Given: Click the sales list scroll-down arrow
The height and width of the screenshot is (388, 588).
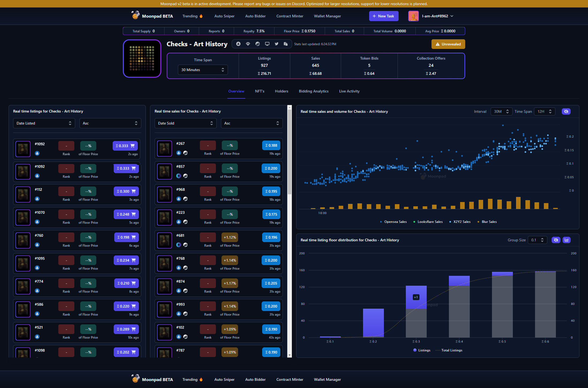Looking at the screenshot, I should tap(289, 355).
